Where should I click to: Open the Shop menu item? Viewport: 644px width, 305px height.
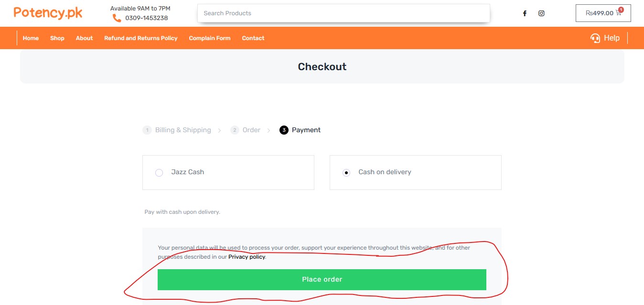[x=57, y=38]
